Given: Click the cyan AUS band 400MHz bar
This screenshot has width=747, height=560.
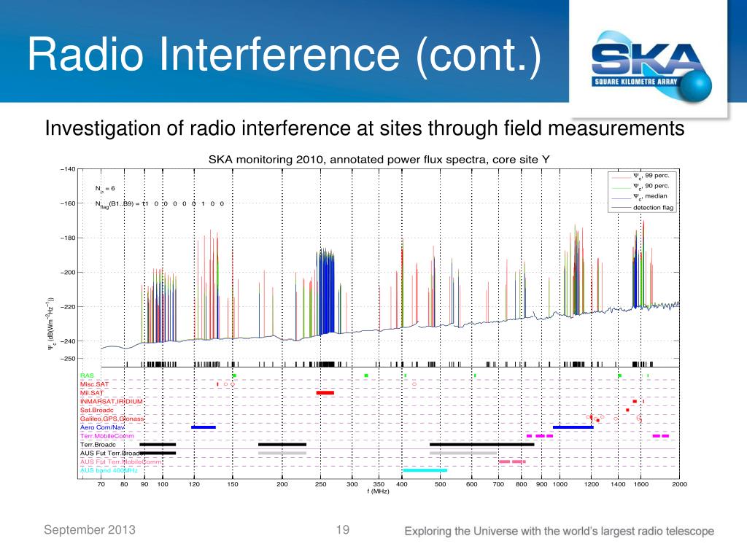Looking at the screenshot, I should click(x=425, y=470).
